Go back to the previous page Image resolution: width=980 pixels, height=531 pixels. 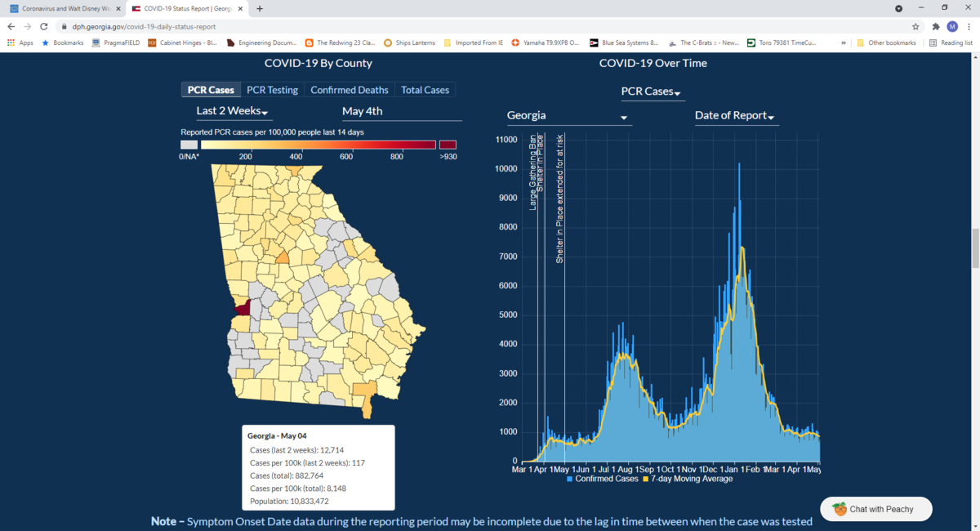pos(11,26)
